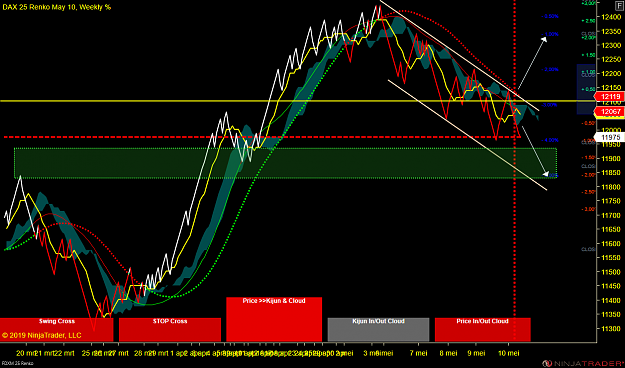Screen dimensions: 625x368
Task: Click the 11400 price axis label
Action: point(610,300)
